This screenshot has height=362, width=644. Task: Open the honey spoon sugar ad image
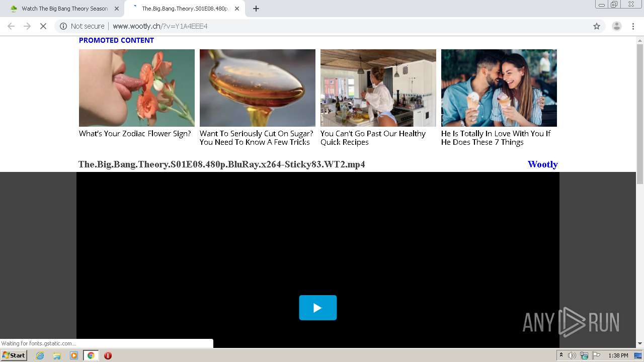tap(258, 88)
